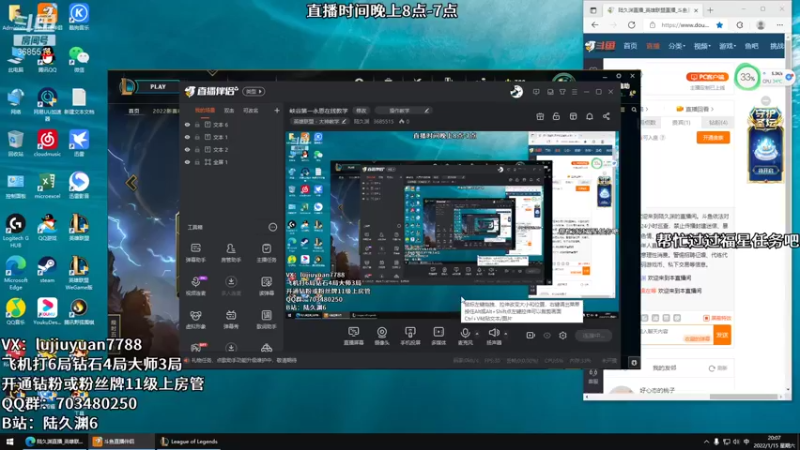
Task: Mute the 麦克风 microphone
Action: coord(465,336)
